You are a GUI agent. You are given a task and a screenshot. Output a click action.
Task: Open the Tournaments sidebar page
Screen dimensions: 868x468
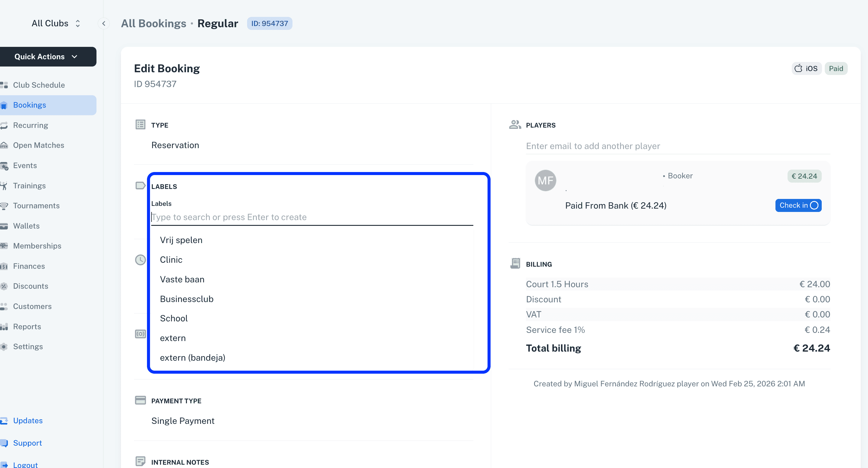pos(36,206)
